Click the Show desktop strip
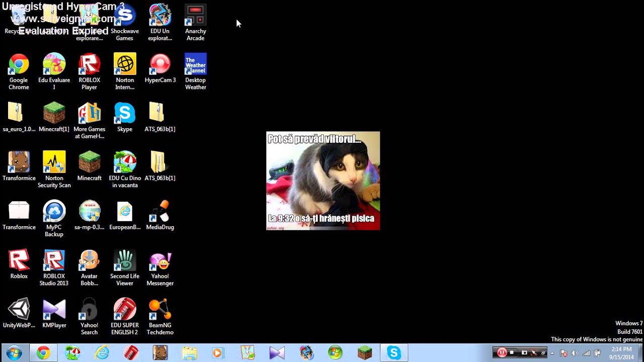 tap(640, 353)
